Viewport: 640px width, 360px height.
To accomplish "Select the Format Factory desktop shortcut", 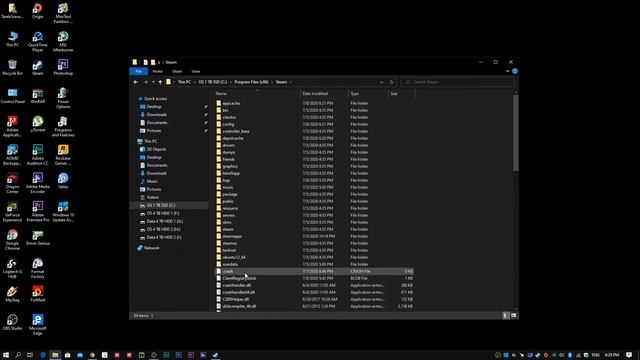I will [38, 268].
